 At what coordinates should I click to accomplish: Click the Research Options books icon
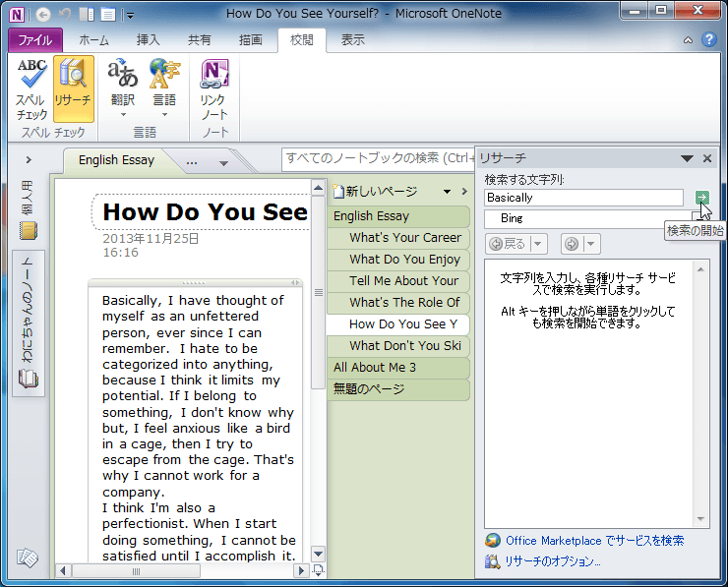493,561
